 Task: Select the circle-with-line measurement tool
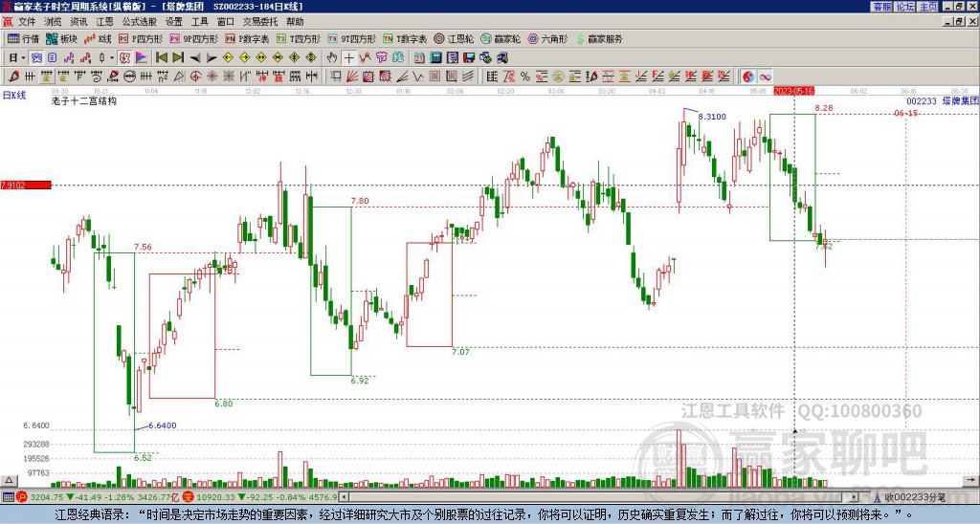(129, 76)
